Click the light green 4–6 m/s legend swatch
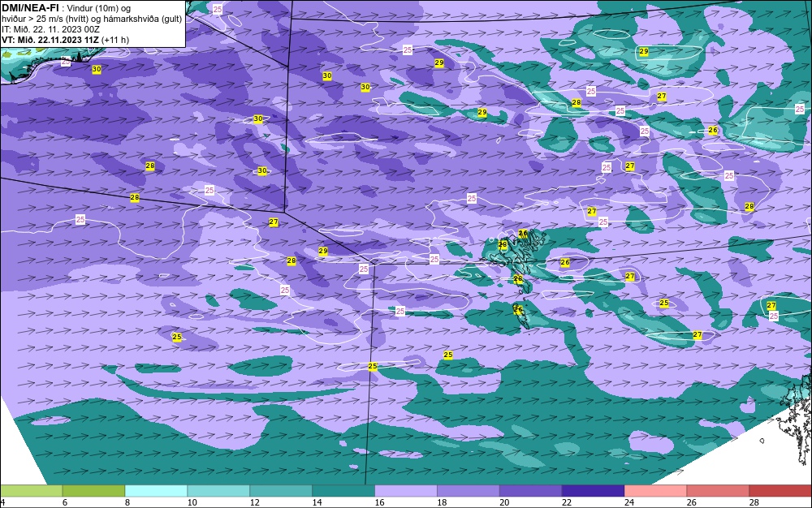Viewport: 812px width, 508px height. pos(31,491)
